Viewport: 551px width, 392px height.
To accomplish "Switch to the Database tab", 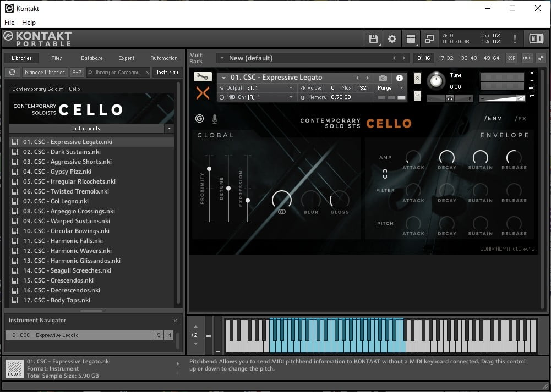I will (92, 58).
